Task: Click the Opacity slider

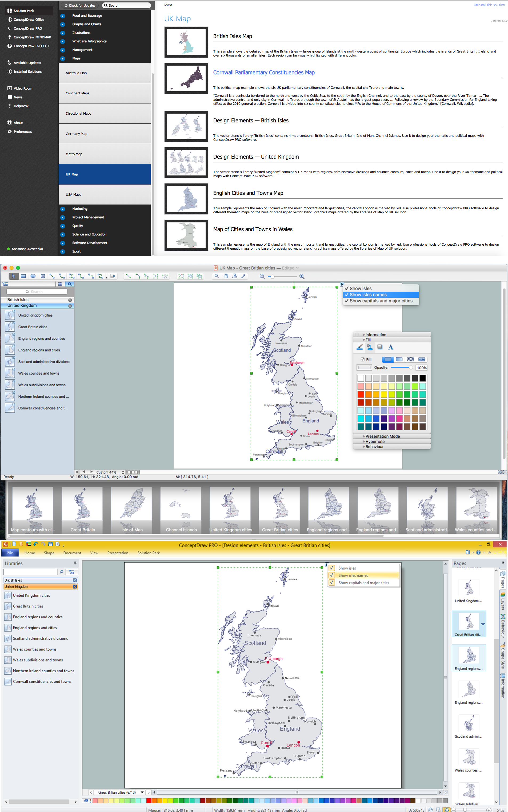Action: tap(402, 367)
